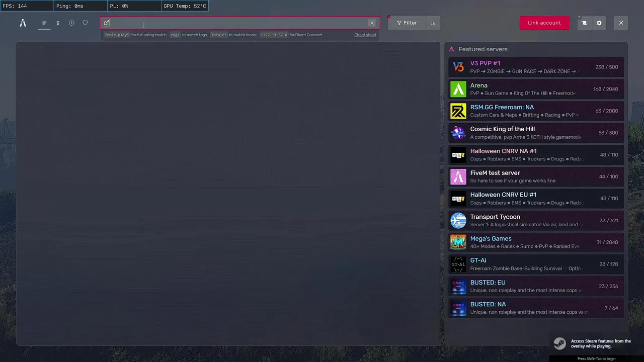Click the 63 / 2000 player count
Viewport: 644px width, 362px height.
(607, 111)
